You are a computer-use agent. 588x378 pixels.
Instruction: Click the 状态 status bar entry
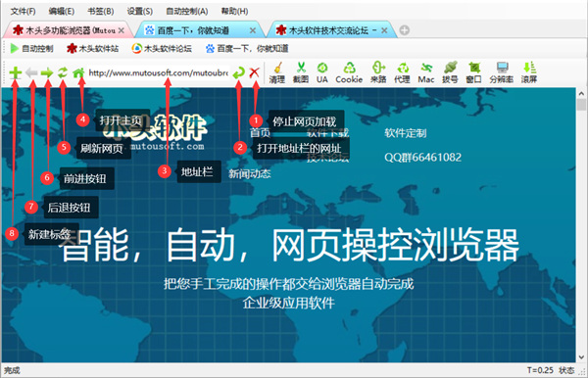[566, 370]
